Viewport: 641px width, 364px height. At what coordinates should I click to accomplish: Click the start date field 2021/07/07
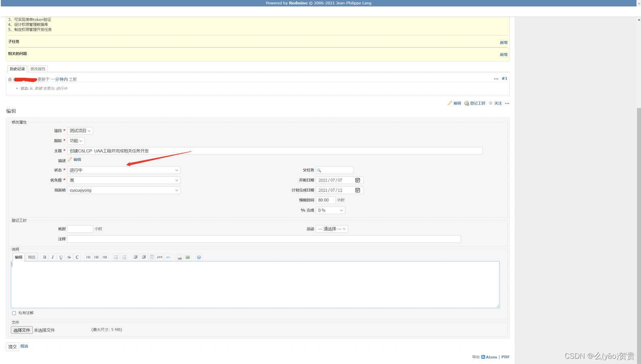coord(339,180)
